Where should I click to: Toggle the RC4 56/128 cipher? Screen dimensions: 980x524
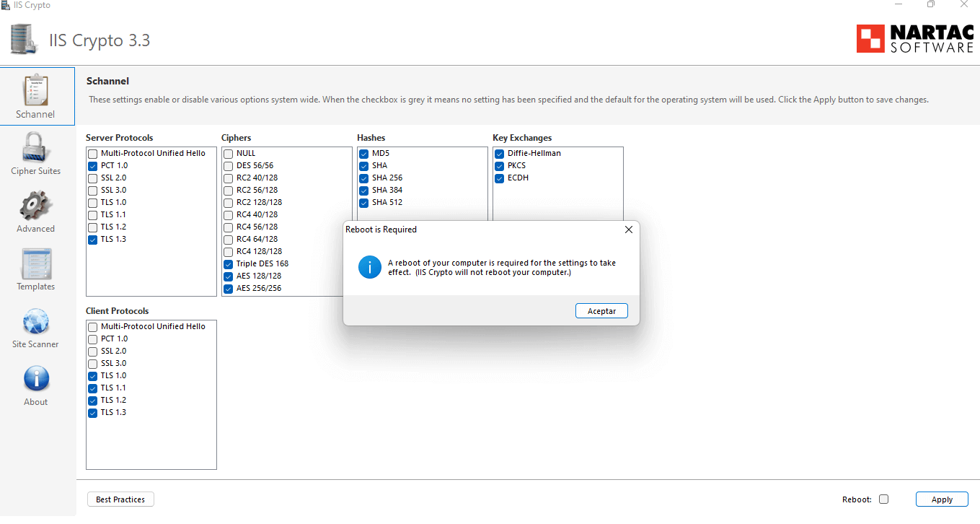[228, 227]
